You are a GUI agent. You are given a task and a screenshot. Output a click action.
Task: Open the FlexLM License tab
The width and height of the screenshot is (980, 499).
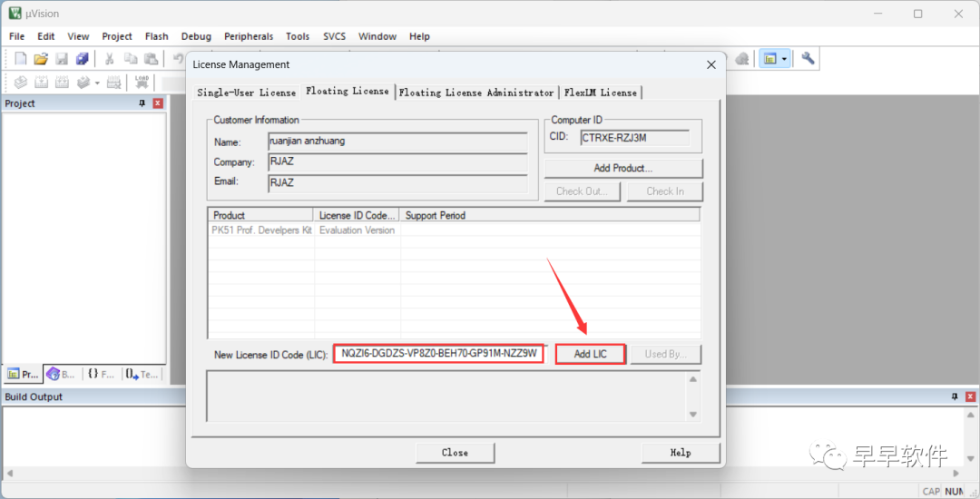600,93
